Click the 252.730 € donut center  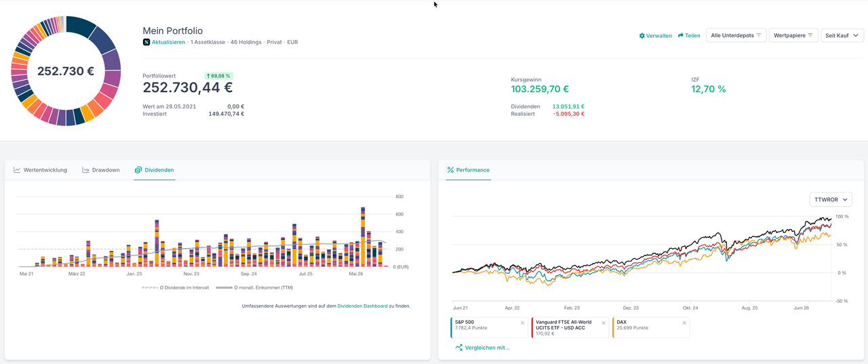(x=66, y=71)
